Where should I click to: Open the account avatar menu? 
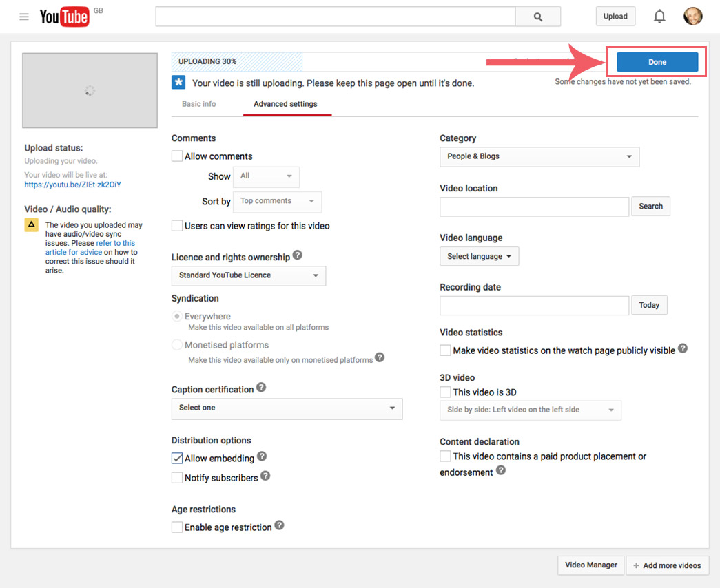[693, 17]
